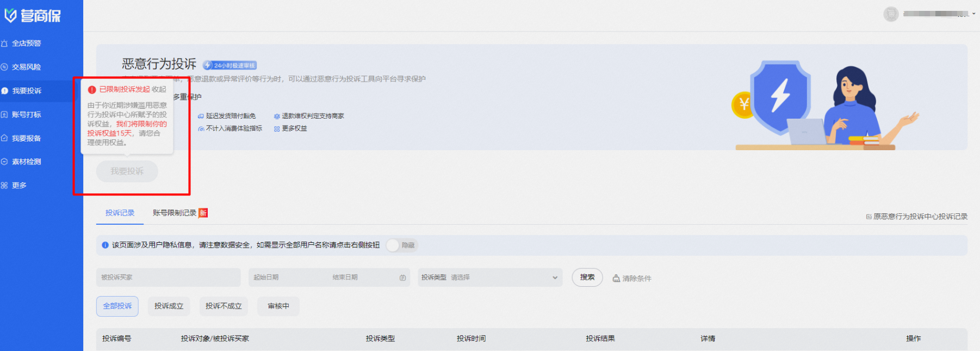Image resolution: width=980 pixels, height=351 pixels.
Task: Click the 投诉结果 column header
Action: click(x=600, y=338)
